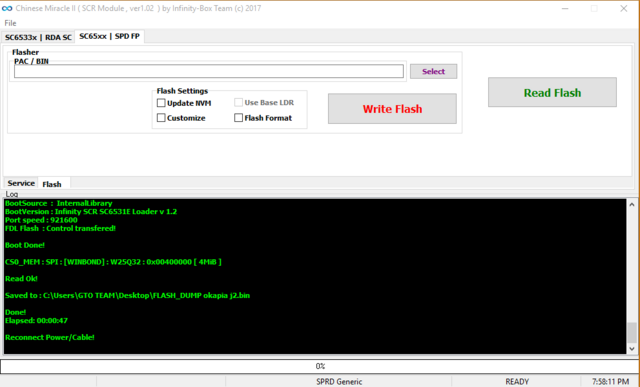Screen dimensions: 640x387
Task: Click the READY status bar entry
Action: [x=517, y=382]
